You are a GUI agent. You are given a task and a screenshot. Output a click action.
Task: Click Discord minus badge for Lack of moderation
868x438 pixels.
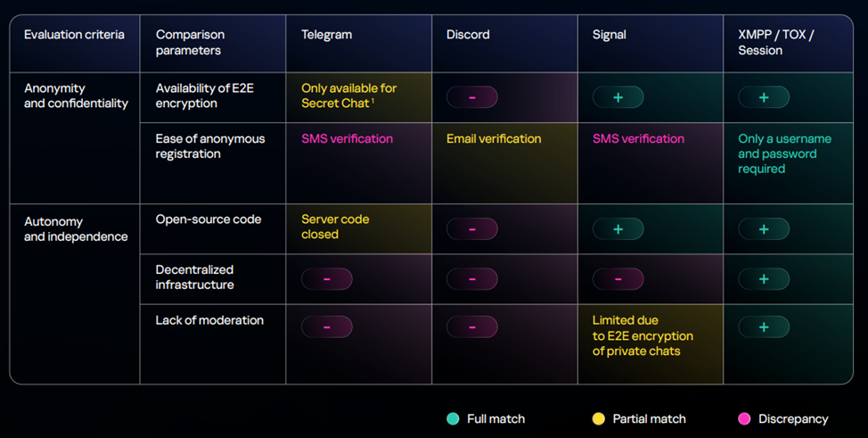[471, 327]
